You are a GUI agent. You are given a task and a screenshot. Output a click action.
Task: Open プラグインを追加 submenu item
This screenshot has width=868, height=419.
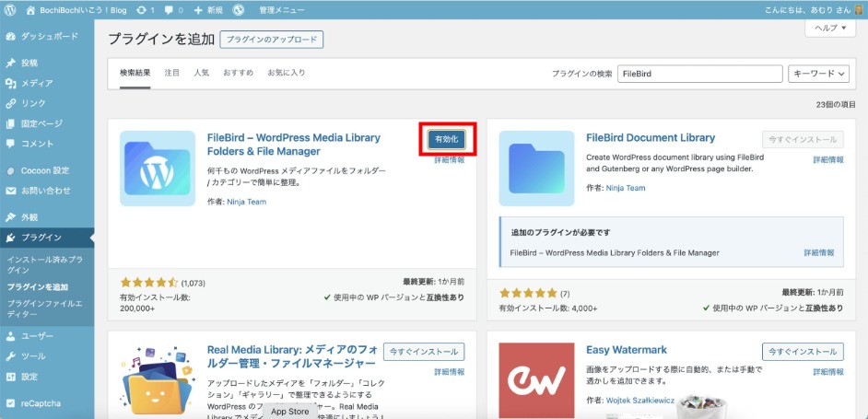38,287
